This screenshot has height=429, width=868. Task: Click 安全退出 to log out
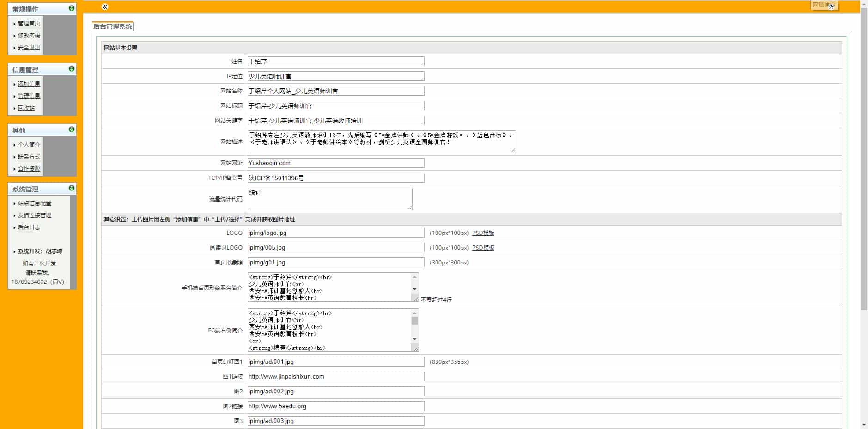pyautogui.click(x=29, y=48)
